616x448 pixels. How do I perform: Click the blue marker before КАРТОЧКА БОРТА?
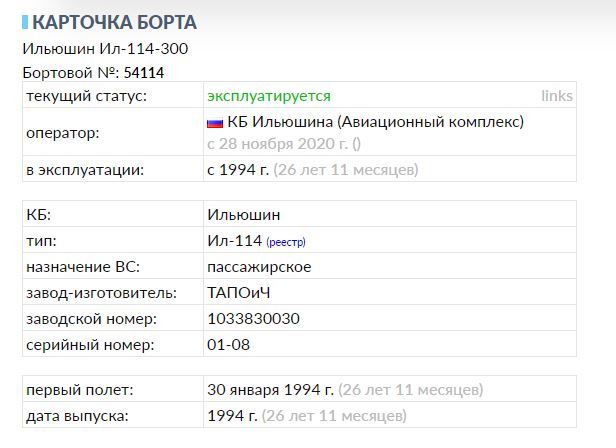pos(25,22)
